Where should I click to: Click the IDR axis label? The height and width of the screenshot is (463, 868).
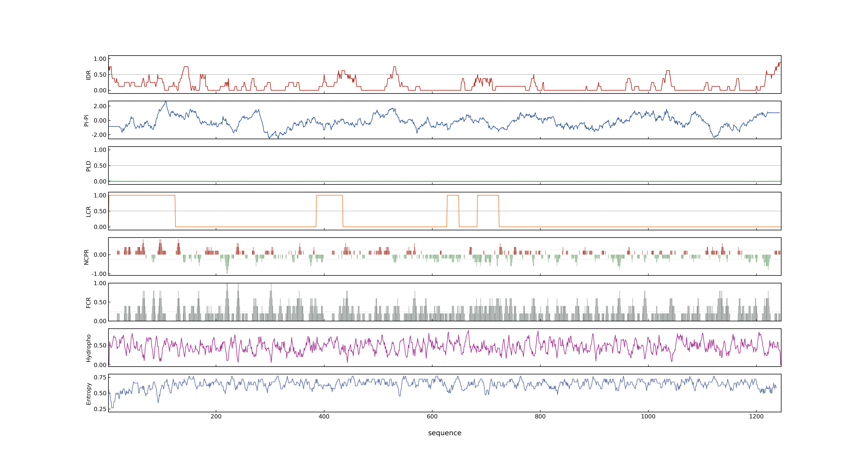(89, 75)
